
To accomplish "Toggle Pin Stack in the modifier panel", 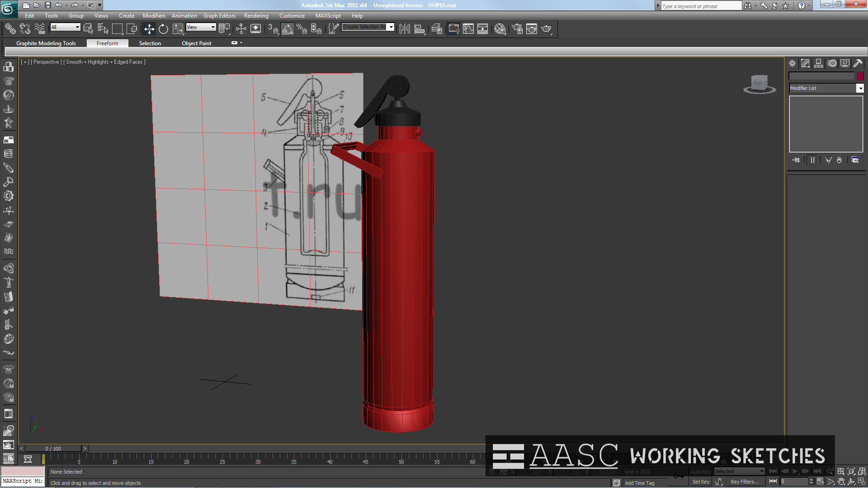I will [x=796, y=160].
